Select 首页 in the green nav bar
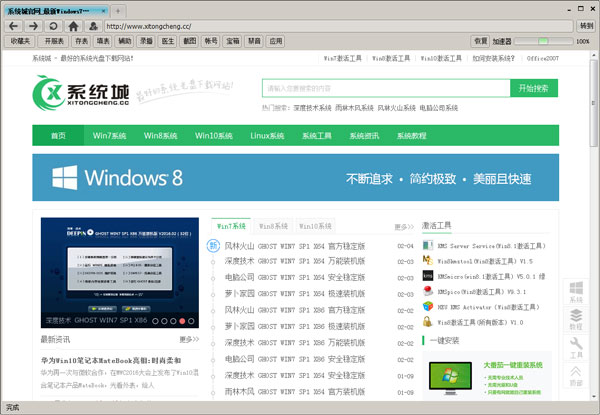600x415 pixels. 58,135
